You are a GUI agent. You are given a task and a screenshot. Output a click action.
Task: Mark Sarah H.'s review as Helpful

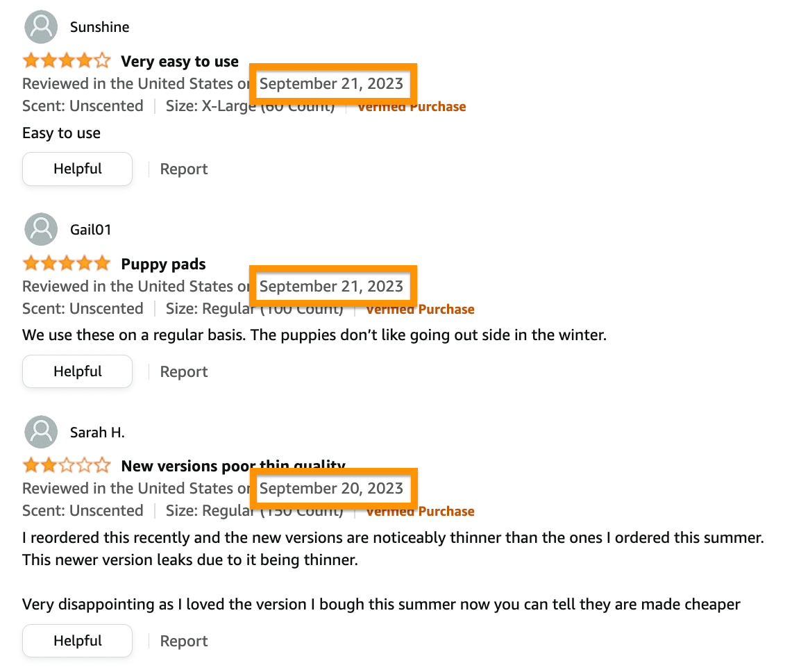(x=77, y=640)
